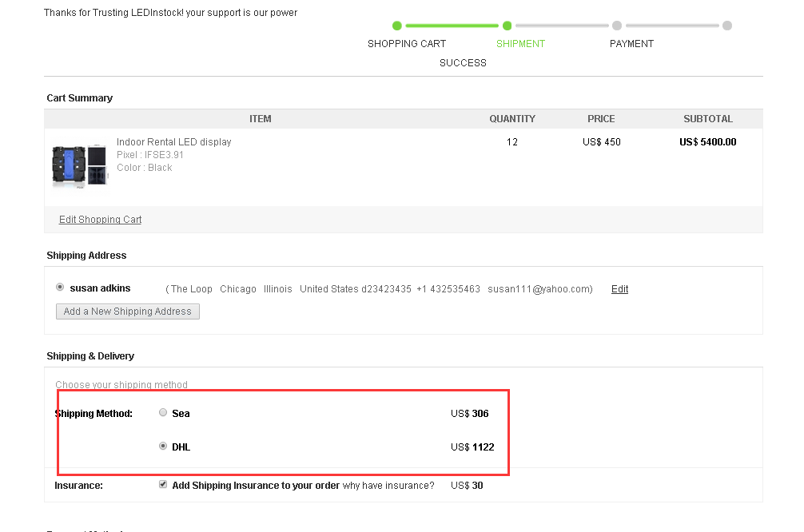Click the Shopping Cart step dot

[x=397, y=26]
